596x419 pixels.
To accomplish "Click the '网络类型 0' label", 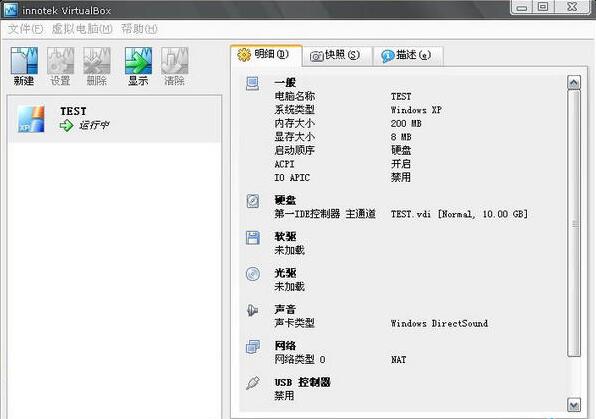I will 300,360.
